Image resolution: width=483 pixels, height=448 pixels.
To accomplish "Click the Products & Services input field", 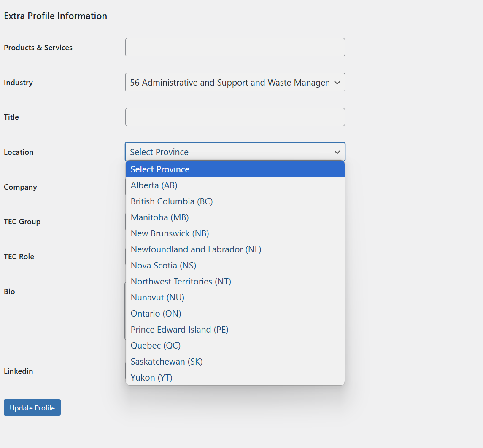I will coord(235,47).
